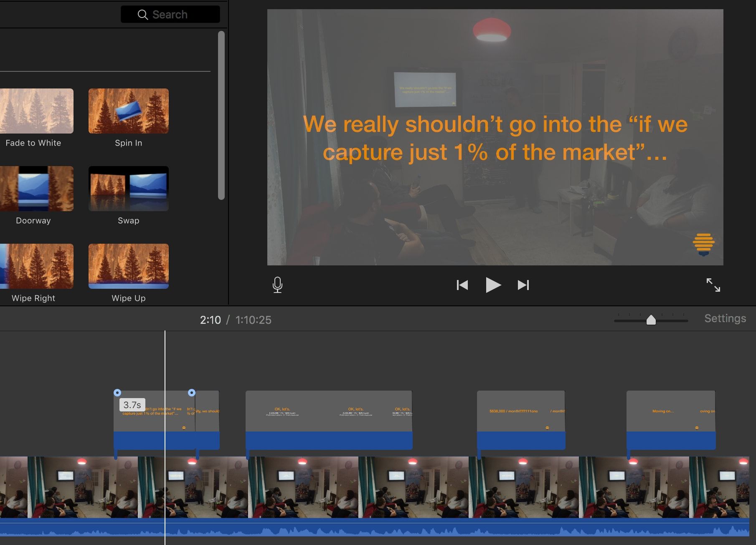Click the 'Fade to White' label

33,143
